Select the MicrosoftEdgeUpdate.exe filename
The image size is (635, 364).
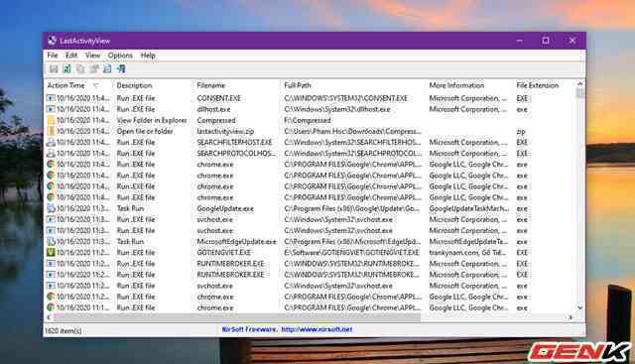coord(236,242)
